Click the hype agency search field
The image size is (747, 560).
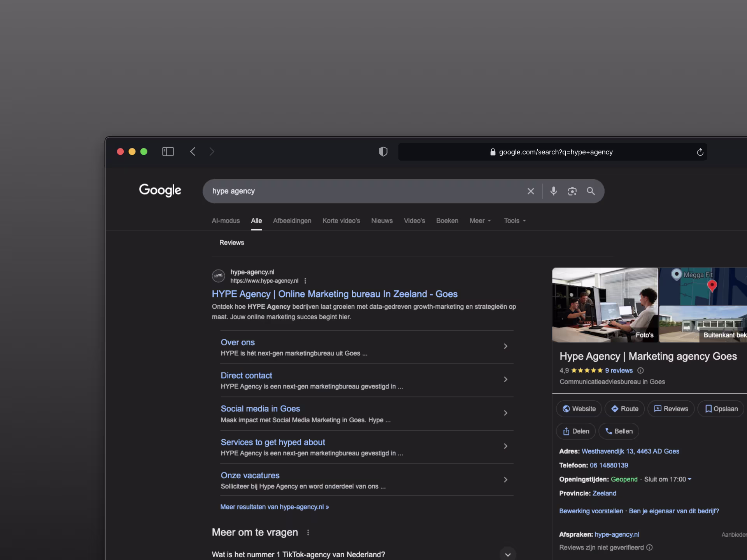350,191
